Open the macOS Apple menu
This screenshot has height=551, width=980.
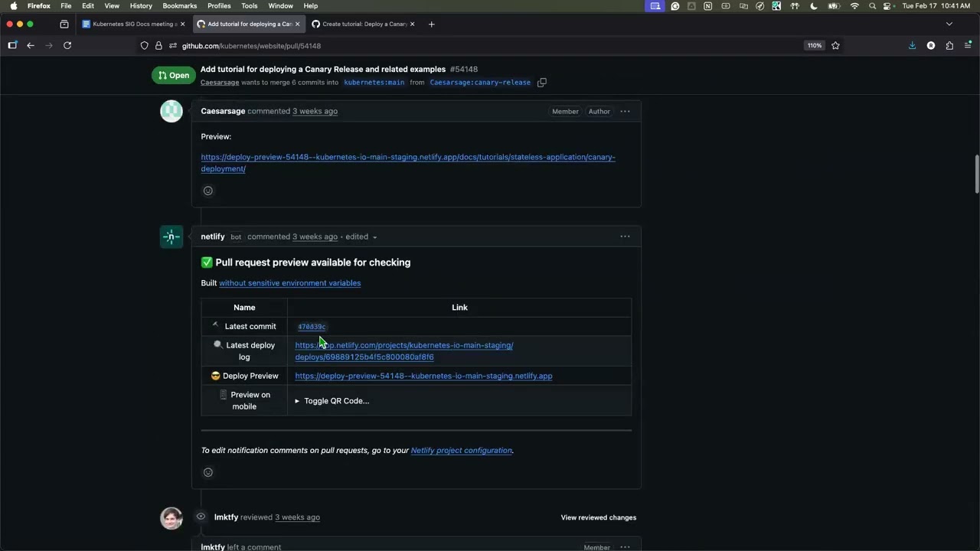pyautogui.click(x=13, y=5)
